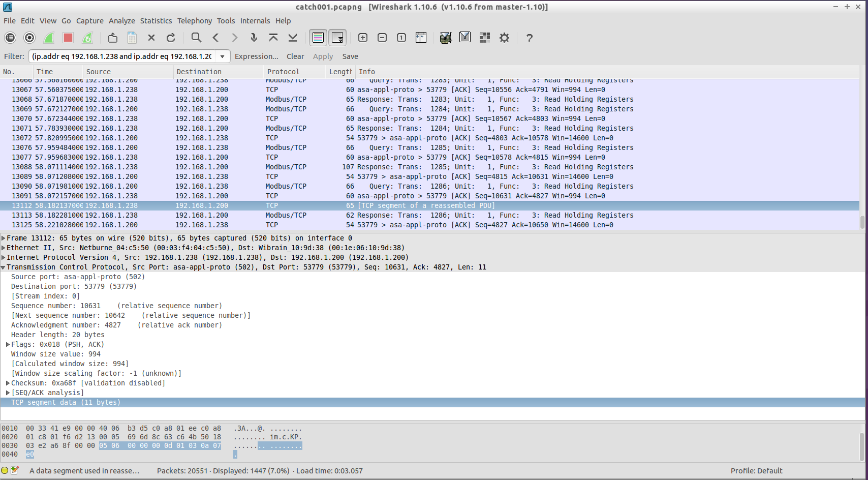Open the Telephony menu
Image resolution: width=868 pixels, height=480 pixels.
point(195,21)
